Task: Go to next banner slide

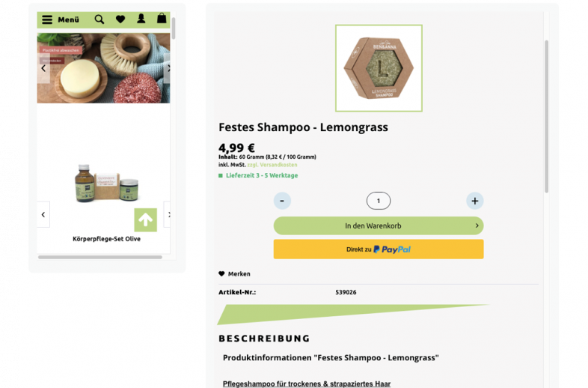Action: 168,68
